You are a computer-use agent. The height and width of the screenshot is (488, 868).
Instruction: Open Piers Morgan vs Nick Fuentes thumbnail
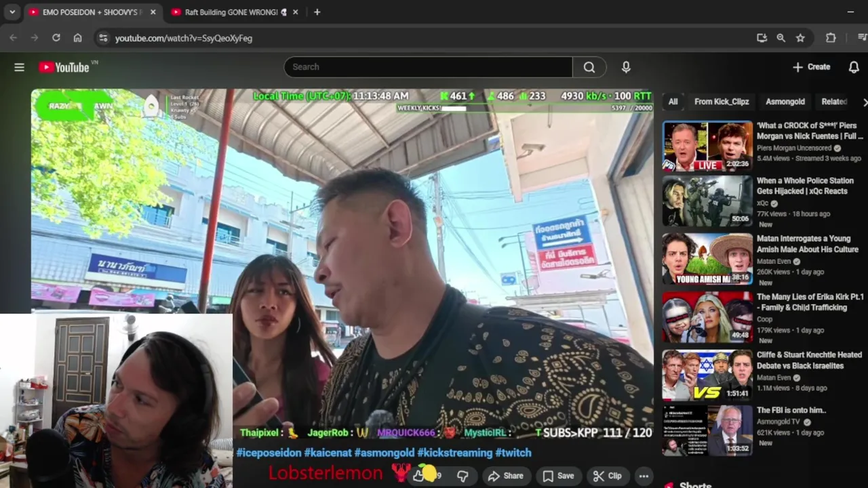coord(707,146)
